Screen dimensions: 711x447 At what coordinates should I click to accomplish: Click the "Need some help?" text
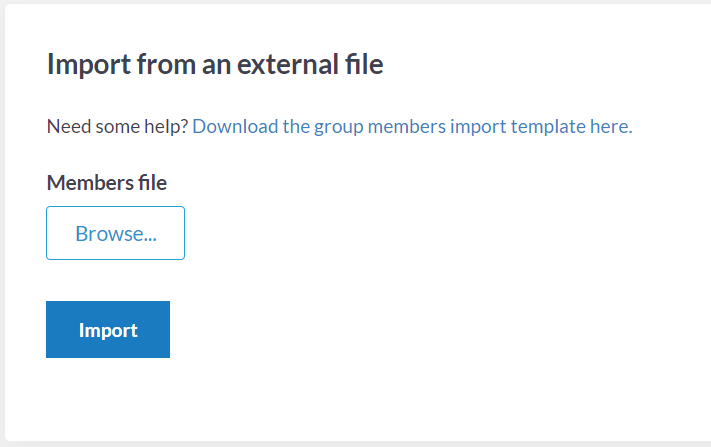[117, 126]
